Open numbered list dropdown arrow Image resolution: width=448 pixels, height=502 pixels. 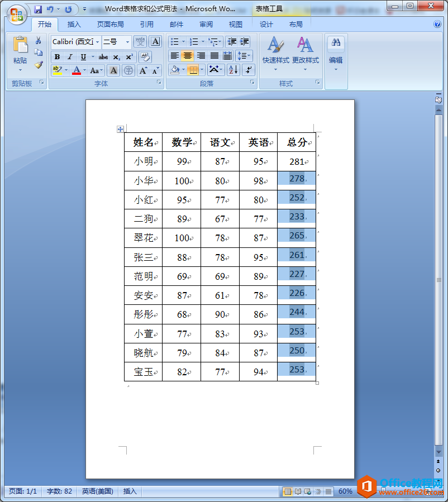[x=203, y=42]
